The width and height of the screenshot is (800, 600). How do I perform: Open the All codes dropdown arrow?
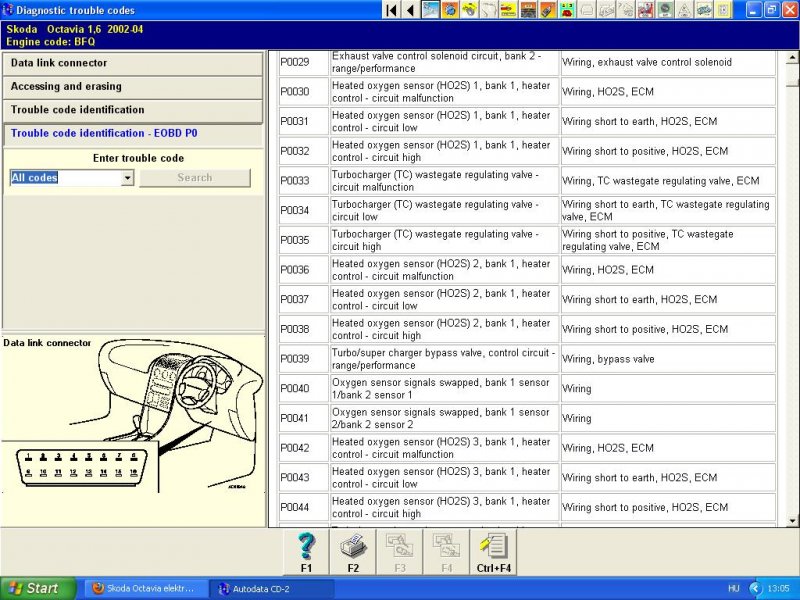coord(128,178)
